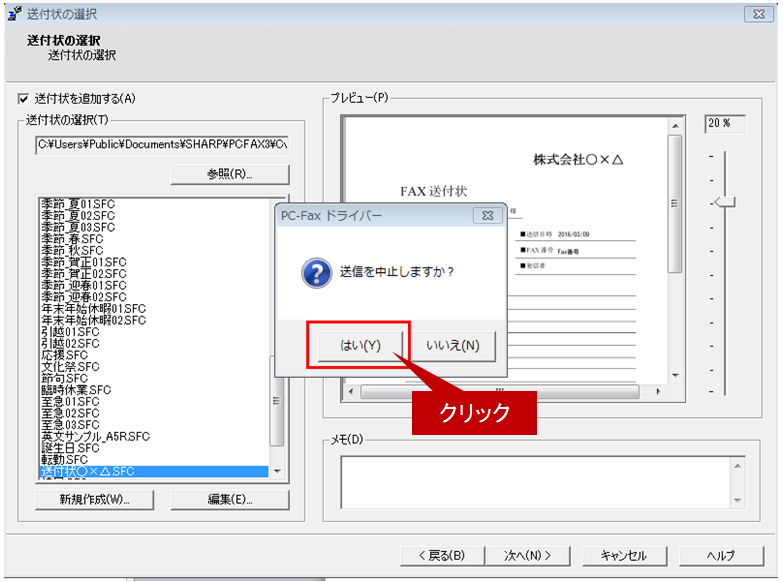Select 誕生日.SFC in the list
The image size is (783, 582).
click(70, 448)
